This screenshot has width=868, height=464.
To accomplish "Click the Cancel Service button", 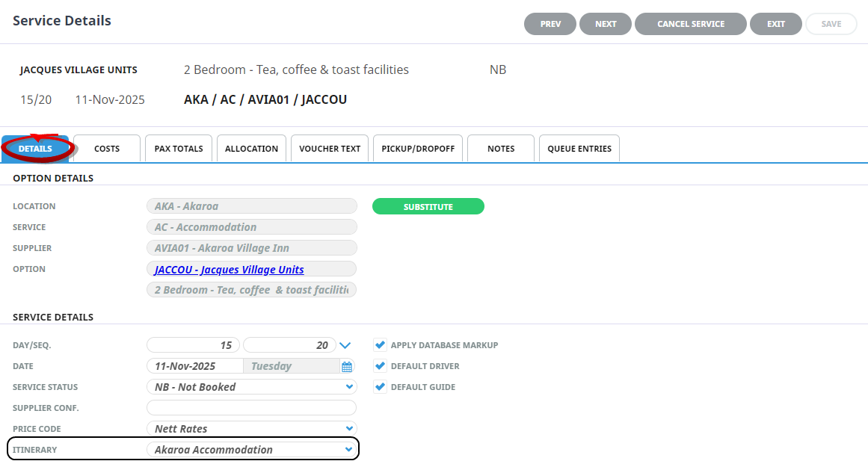I will point(691,24).
